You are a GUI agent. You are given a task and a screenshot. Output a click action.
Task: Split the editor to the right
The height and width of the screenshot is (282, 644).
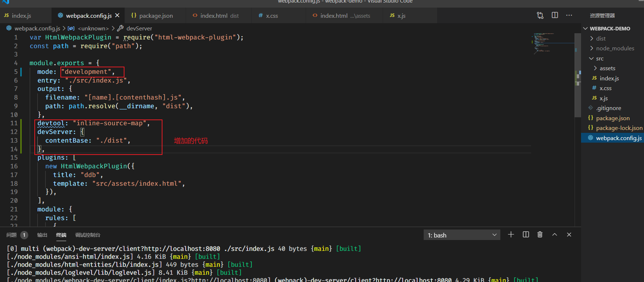tap(555, 15)
